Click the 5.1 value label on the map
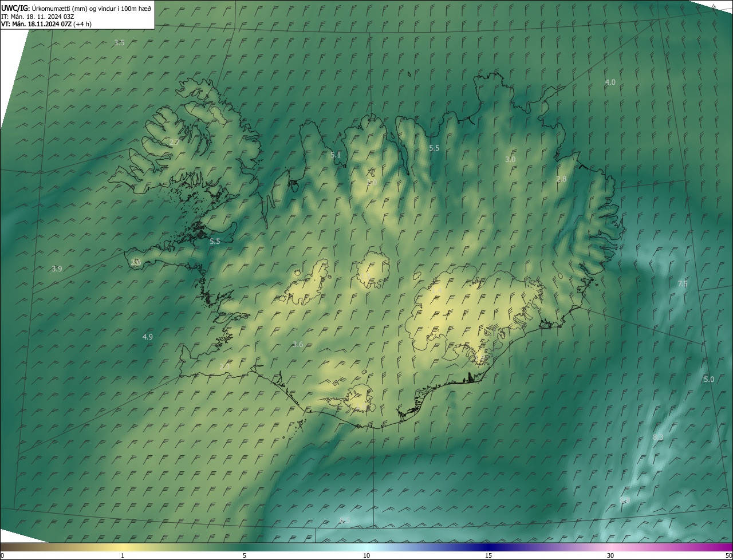 coord(336,155)
